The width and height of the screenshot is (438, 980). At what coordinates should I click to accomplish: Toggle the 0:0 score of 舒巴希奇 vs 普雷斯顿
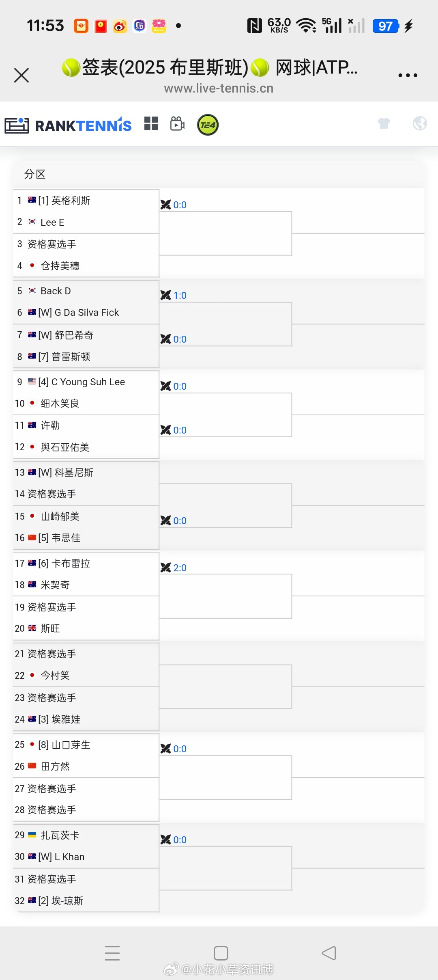pyautogui.click(x=180, y=339)
